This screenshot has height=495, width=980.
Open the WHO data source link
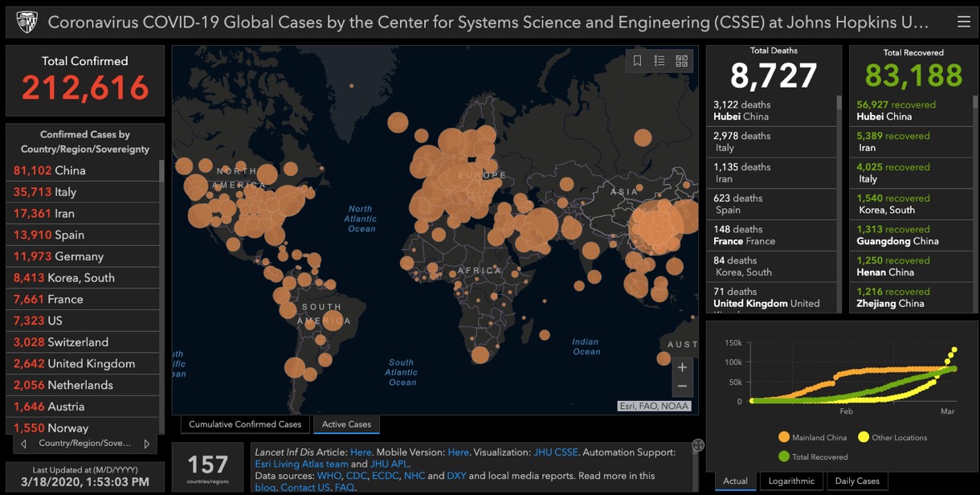(x=329, y=476)
